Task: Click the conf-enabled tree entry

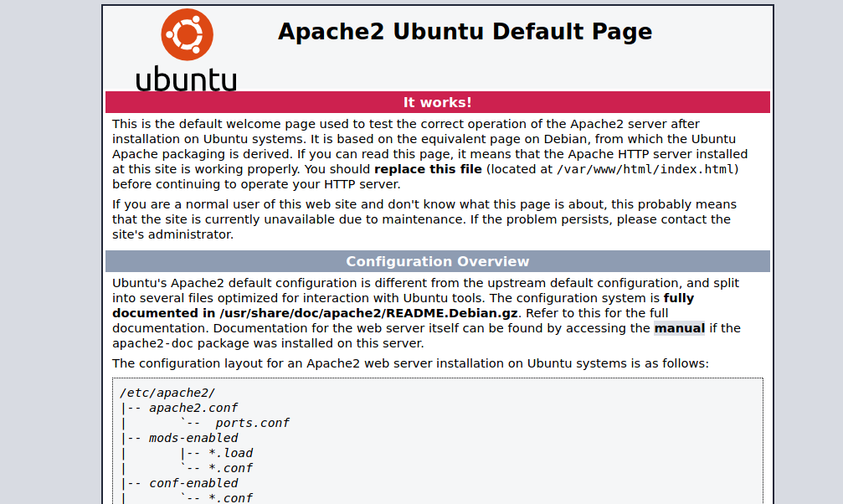Action: pyautogui.click(x=193, y=483)
